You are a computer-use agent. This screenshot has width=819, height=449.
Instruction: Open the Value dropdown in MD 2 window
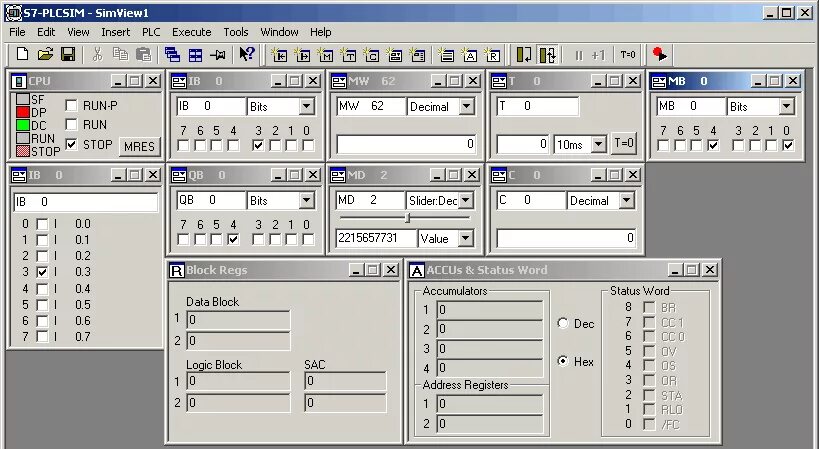coord(465,239)
